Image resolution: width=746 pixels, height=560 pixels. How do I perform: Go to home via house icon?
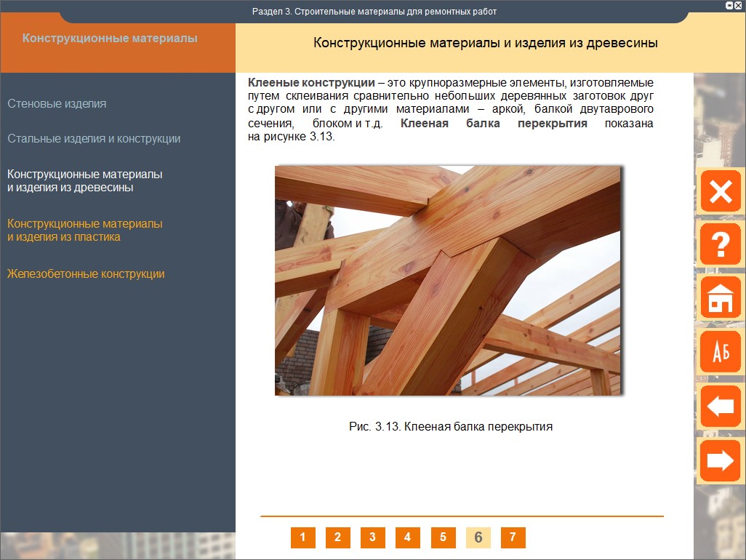tap(720, 298)
